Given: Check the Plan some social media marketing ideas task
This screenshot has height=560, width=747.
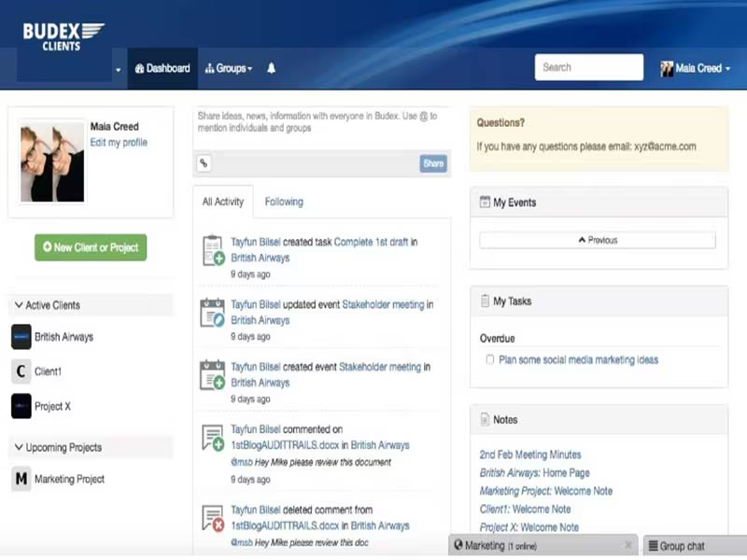Looking at the screenshot, I should tap(489, 359).
